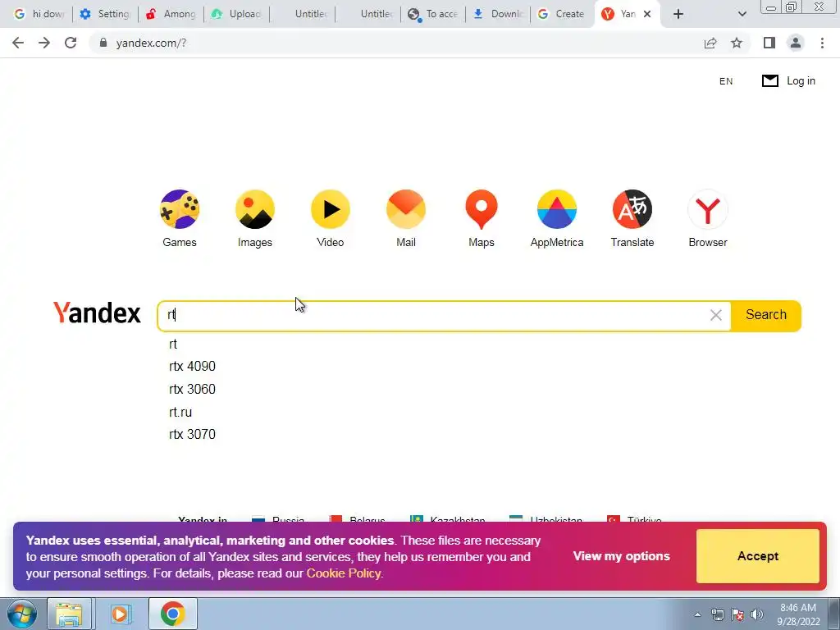Open the Chrome profile avatar icon
This screenshot has height=630, width=840.
(796, 43)
